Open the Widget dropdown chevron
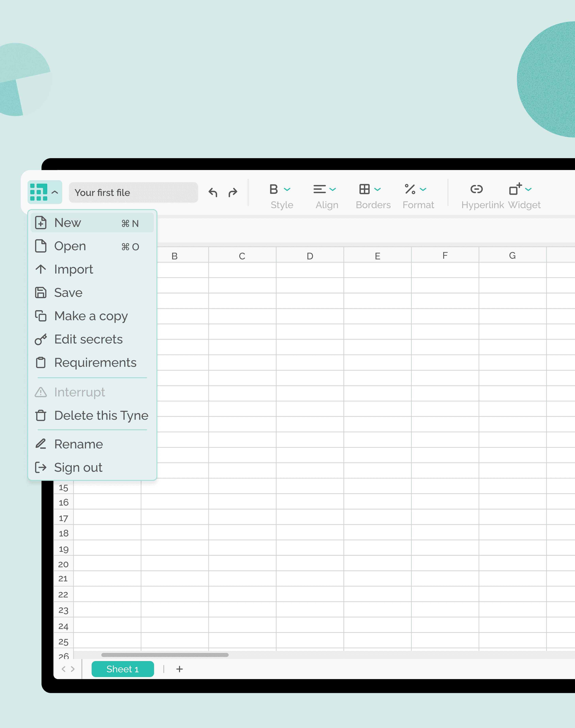The image size is (575, 728). (x=529, y=189)
